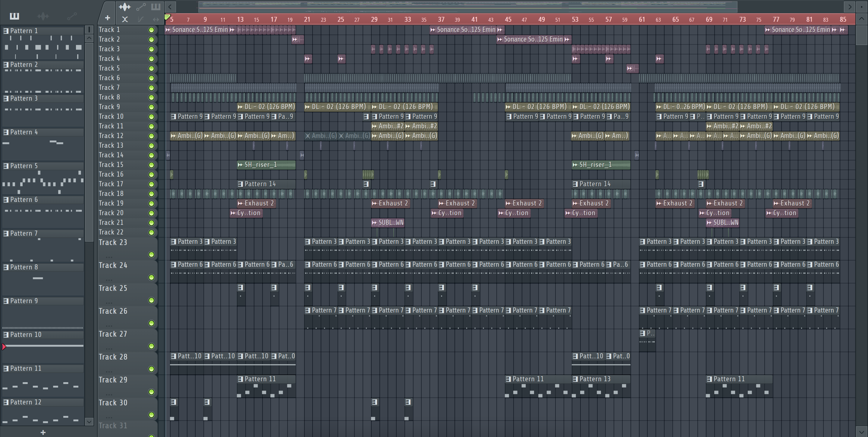868x437 pixels.
Task: Select the Track 15 header
Action: point(127,165)
